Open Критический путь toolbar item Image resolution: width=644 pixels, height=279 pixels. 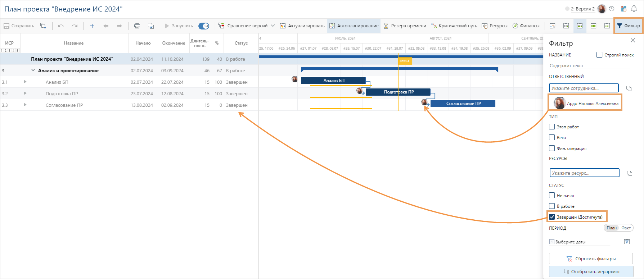[454, 26]
